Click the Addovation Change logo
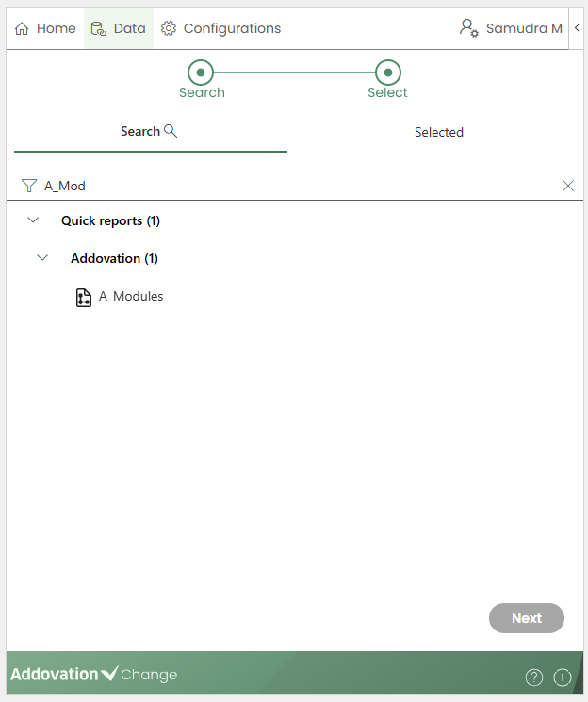 tap(93, 675)
